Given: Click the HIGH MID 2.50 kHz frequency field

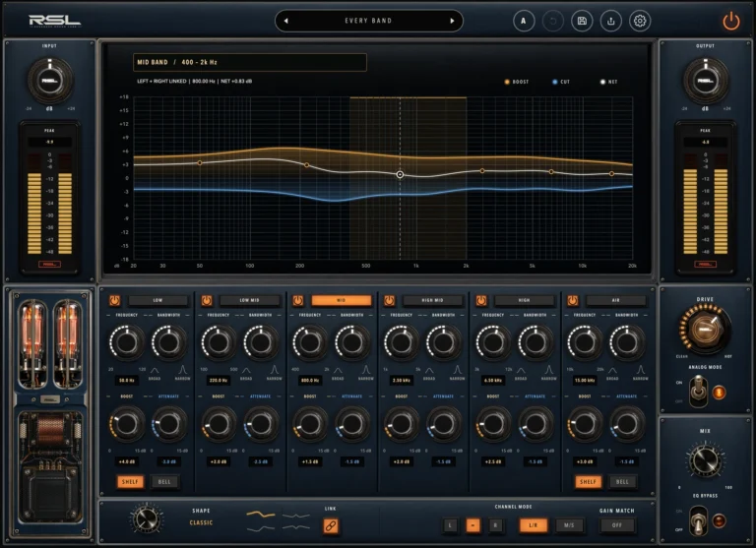Looking at the screenshot, I should point(402,381).
